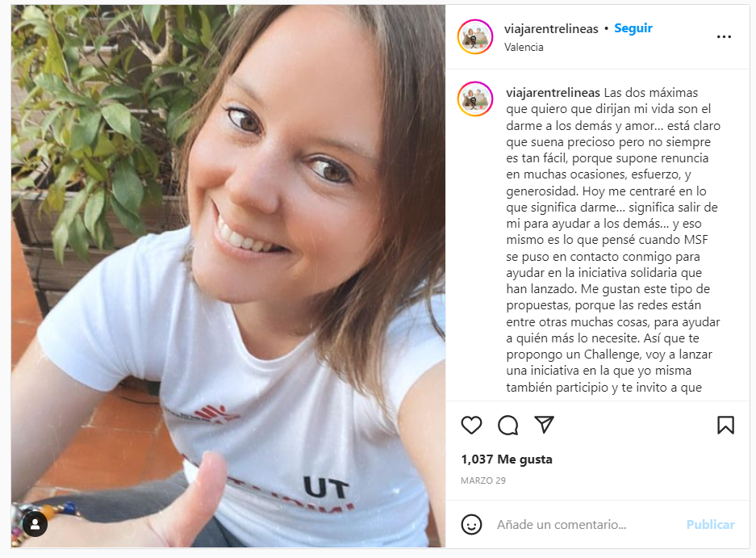Open the Valencia location link
Viewport: 756px width, 558px height.
click(524, 47)
